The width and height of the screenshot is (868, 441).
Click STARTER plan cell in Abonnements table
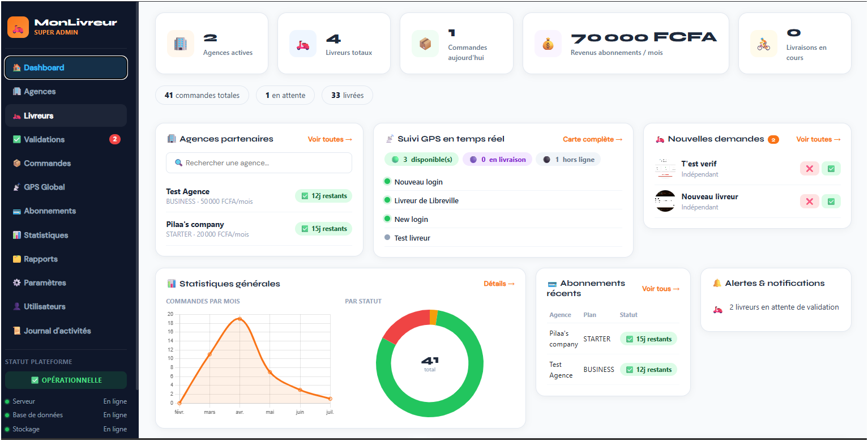pyautogui.click(x=597, y=339)
